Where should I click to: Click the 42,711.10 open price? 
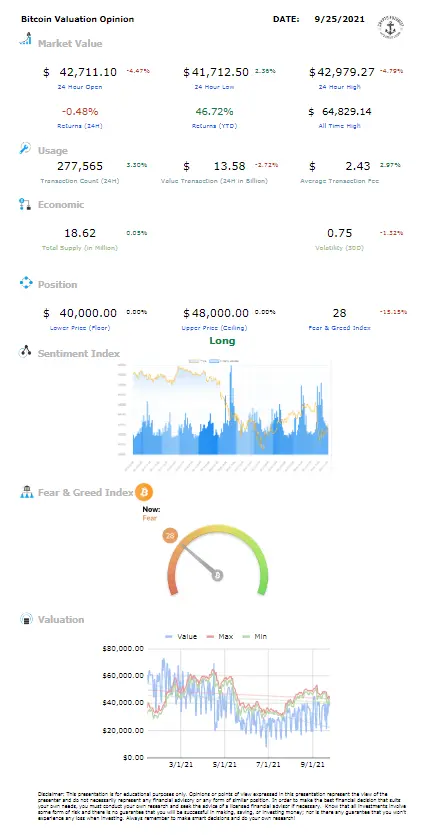86,72
